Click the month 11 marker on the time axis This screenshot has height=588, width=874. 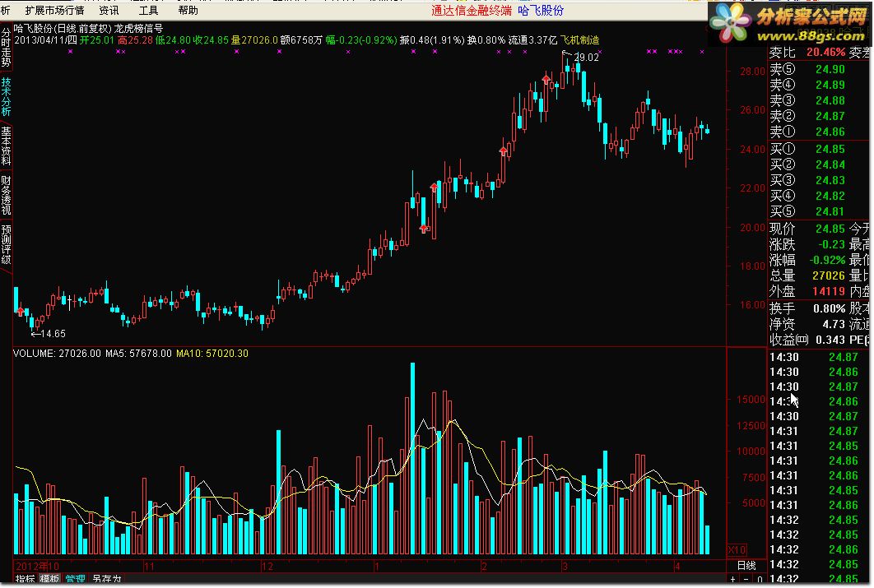point(149,567)
